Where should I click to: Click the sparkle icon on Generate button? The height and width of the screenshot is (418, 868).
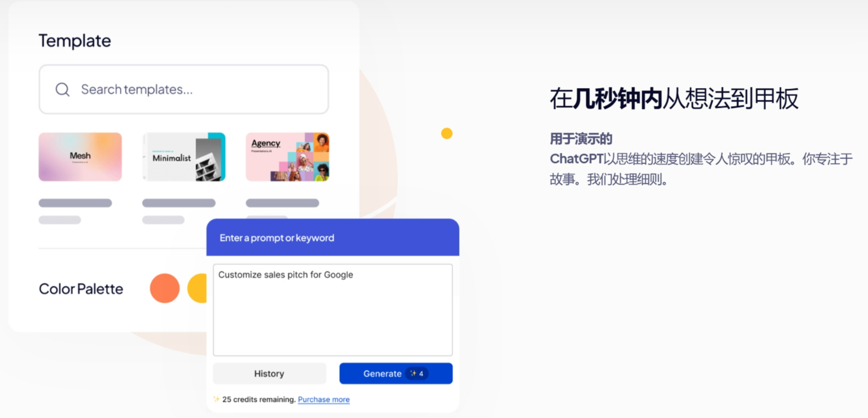coord(413,373)
